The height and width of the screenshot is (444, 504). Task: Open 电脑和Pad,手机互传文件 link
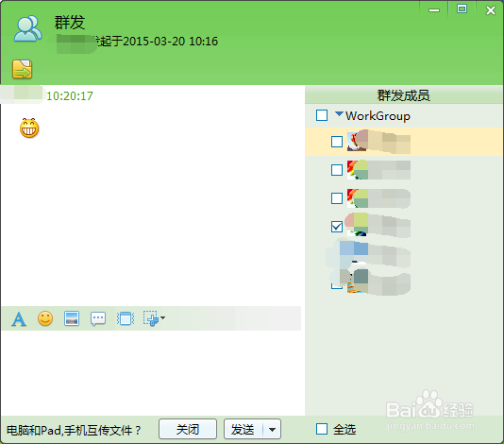(74, 430)
